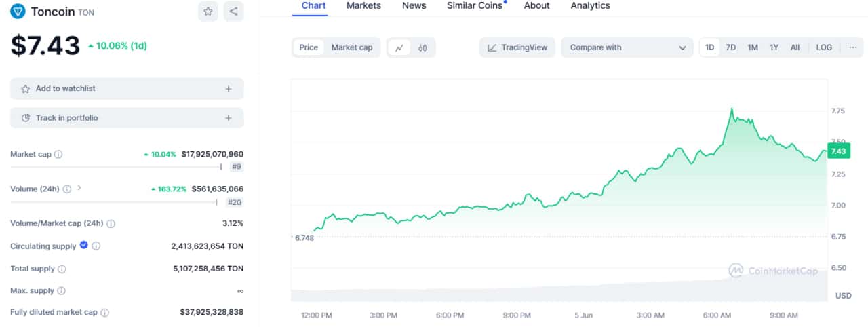Click total supply 5,107,258,456 TON

coord(208,269)
